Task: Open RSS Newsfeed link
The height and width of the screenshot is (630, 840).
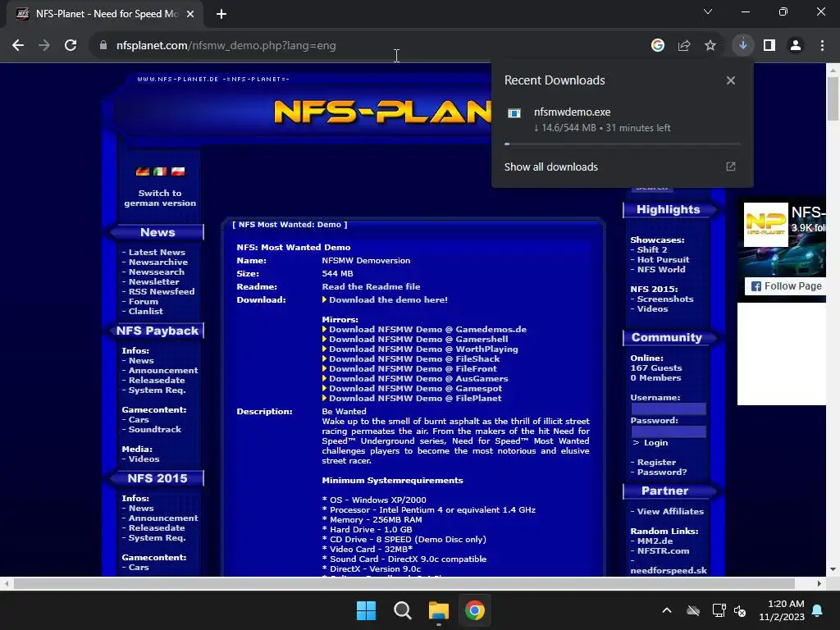Action: tap(162, 291)
